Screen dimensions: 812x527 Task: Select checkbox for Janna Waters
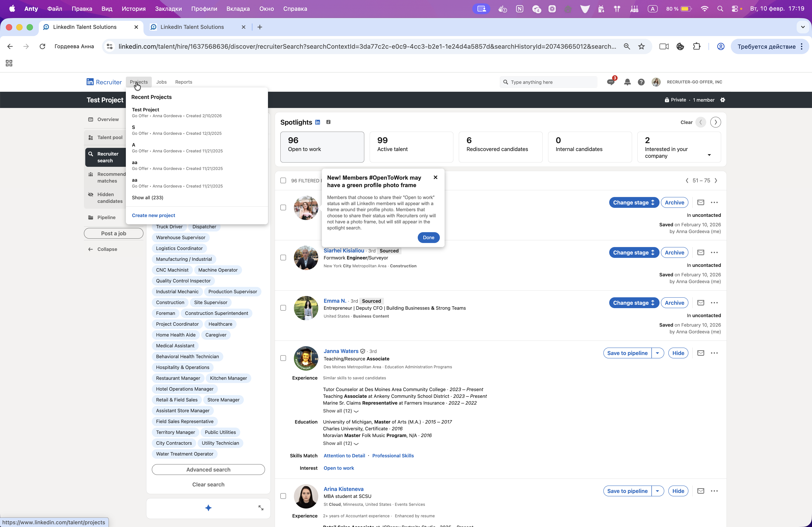click(283, 358)
